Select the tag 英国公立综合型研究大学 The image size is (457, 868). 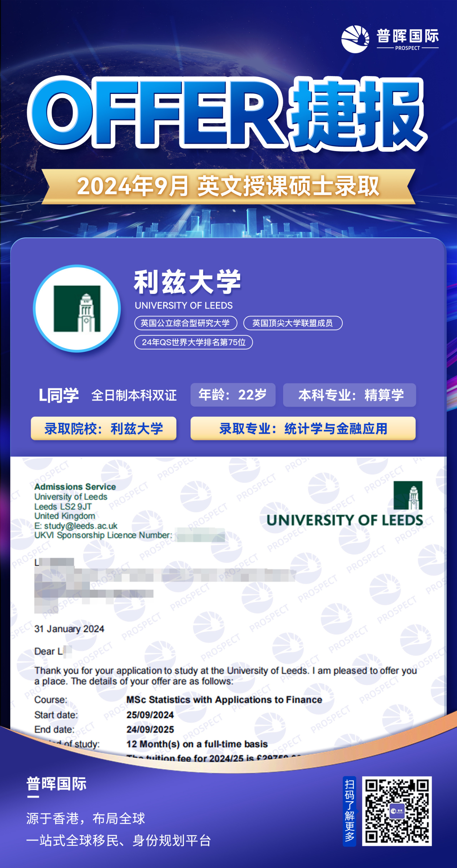click(x=186, y=323)
